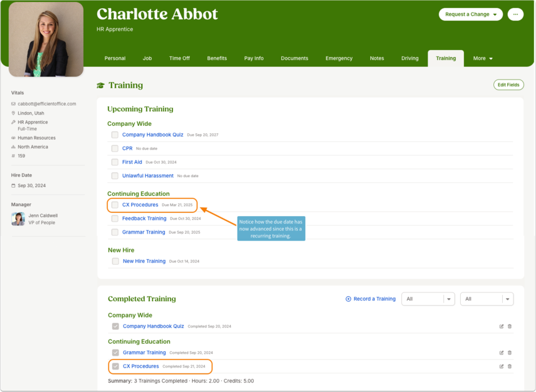Mark New Hire Training as complete
This screenshot has width=536, height=392.
click(x=115, y=261)
